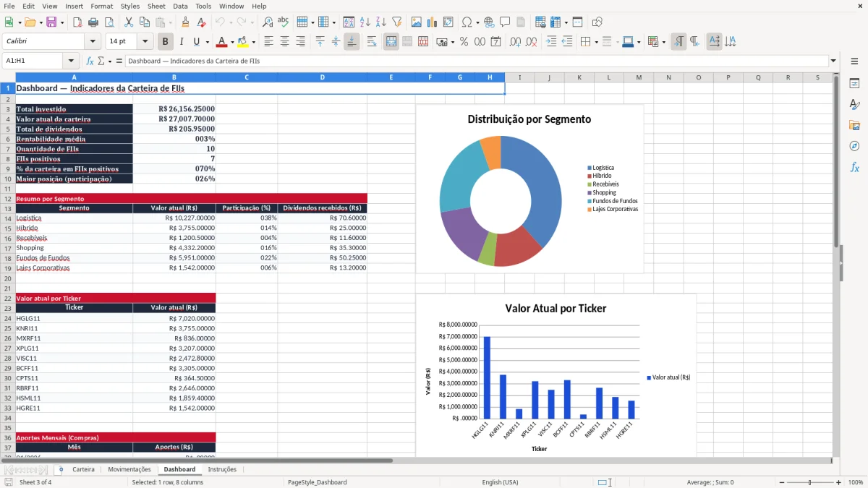Click the Clone Formatting paintbrush icon

[185, 22]
